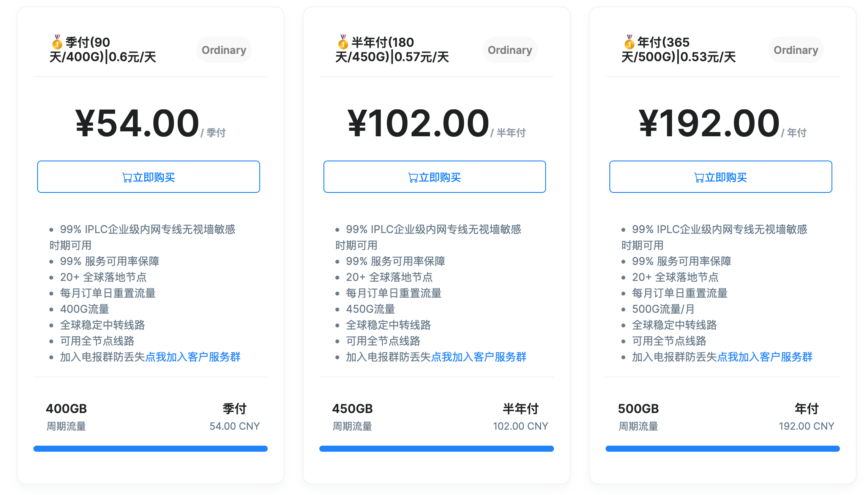Click the medal icon beside 半年付(180天/450G)
868x495 pixels.
point(343,42)
